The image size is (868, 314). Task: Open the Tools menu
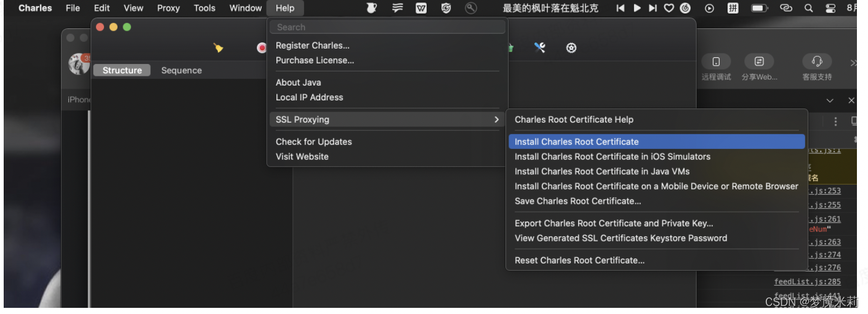point(204,8)
